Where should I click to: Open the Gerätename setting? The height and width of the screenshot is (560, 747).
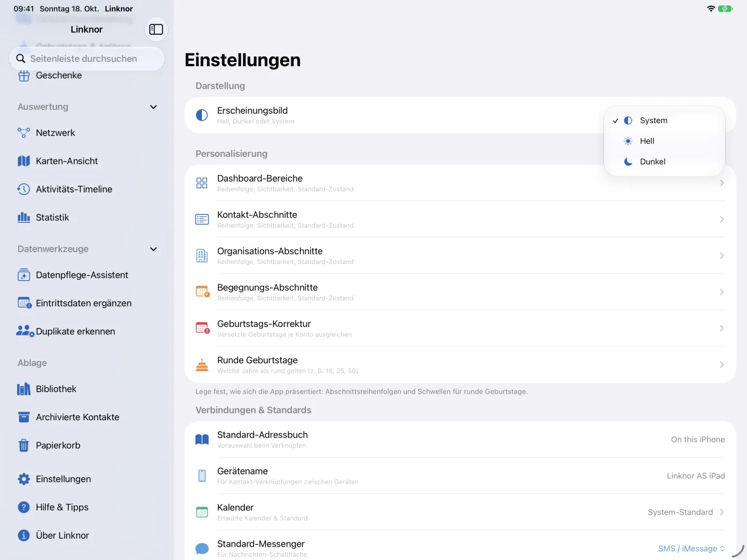(x=460, y=476)
